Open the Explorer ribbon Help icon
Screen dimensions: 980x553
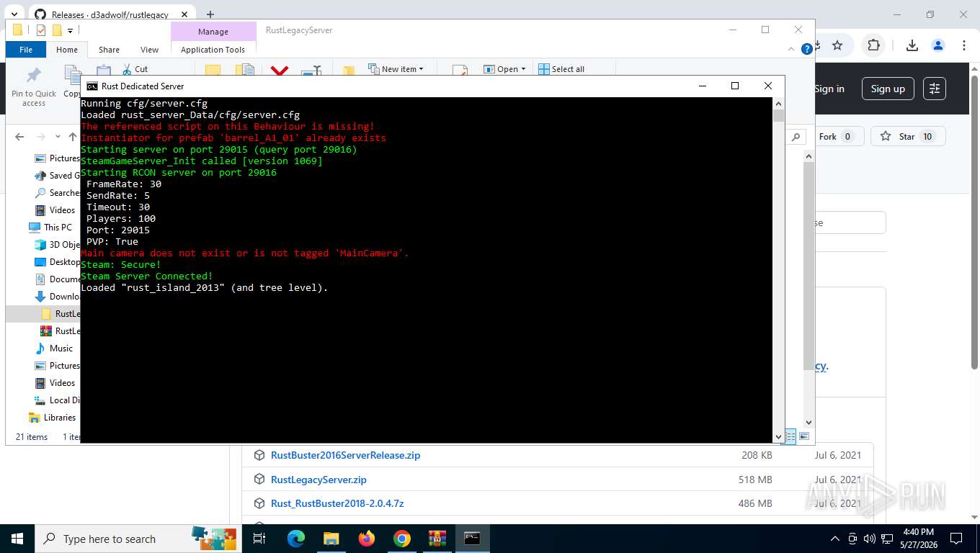click(807, 49)
